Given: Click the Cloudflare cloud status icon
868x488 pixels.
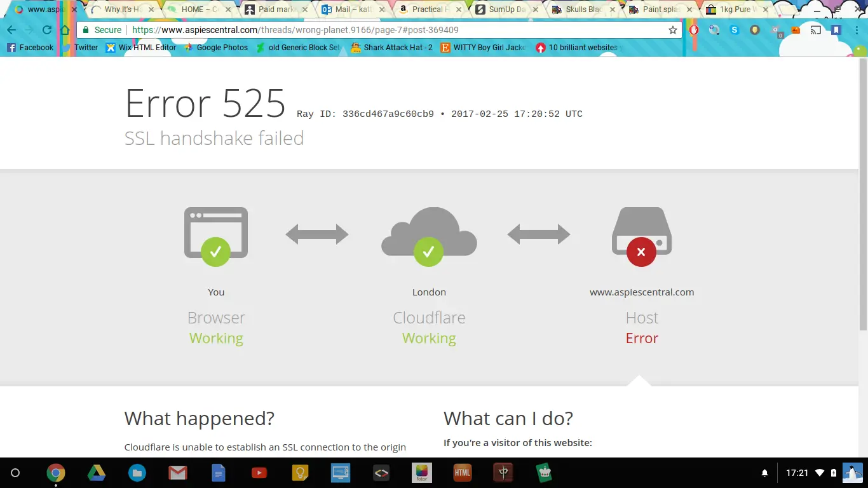Looking at the screenshot, I should [429, 236].
